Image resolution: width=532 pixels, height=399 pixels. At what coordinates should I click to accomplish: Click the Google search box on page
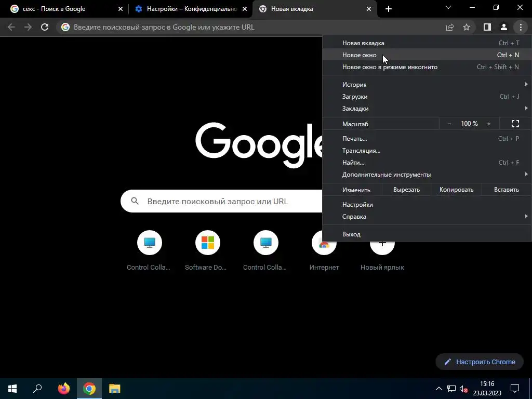[x=221, y=201]
